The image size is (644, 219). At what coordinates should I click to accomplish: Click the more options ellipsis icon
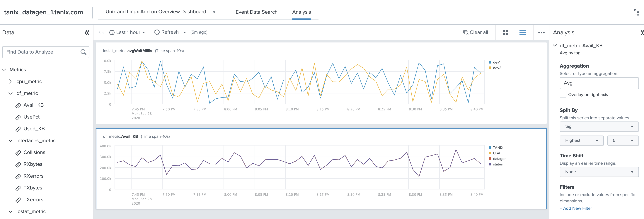pyautogui.click(x=541, y=32)
